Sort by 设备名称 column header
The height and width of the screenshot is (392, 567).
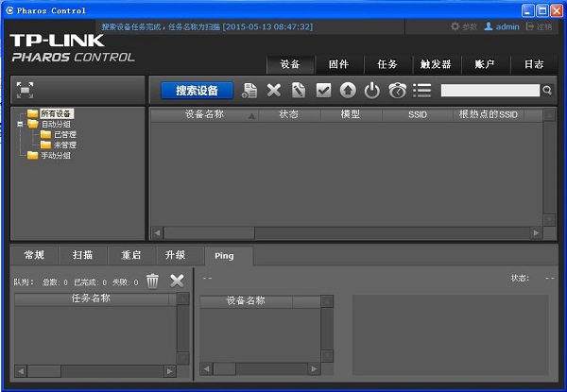tap(204, 114)
